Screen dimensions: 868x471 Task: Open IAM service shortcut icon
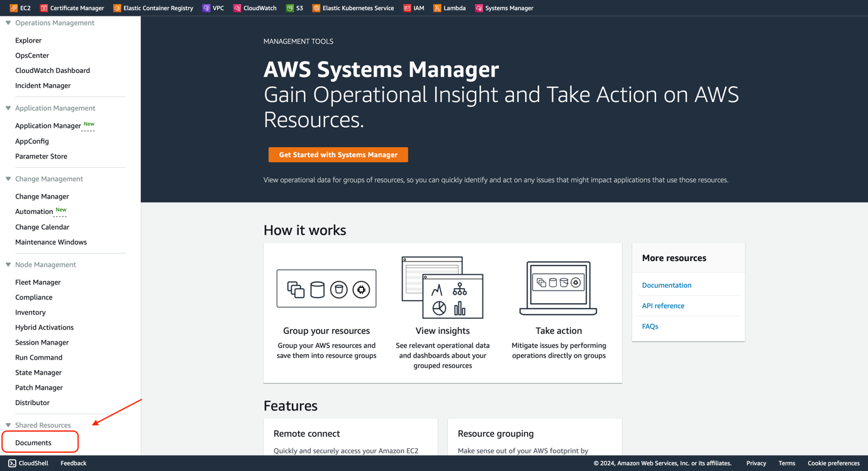[408, 8]
